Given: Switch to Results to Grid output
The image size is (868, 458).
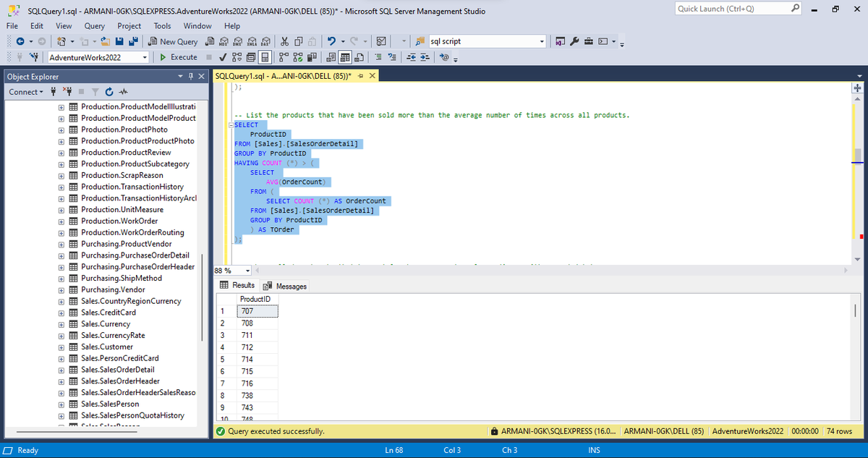Looking at the screenshot, I should tap(345, 57).
